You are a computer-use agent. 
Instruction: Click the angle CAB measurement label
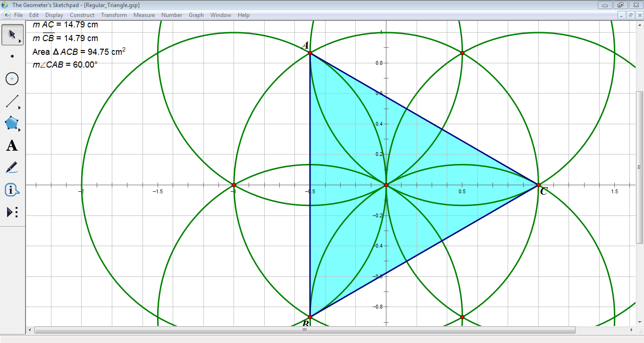pos(65,65)
